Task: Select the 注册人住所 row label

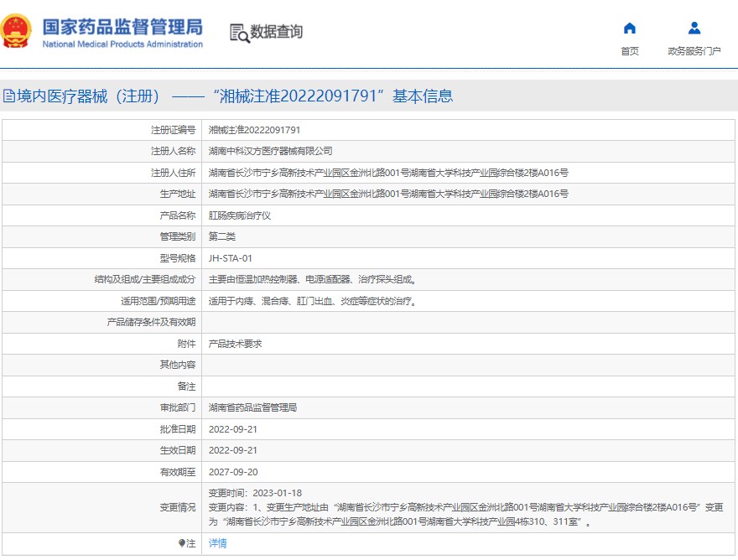Action: pos(173,173)
